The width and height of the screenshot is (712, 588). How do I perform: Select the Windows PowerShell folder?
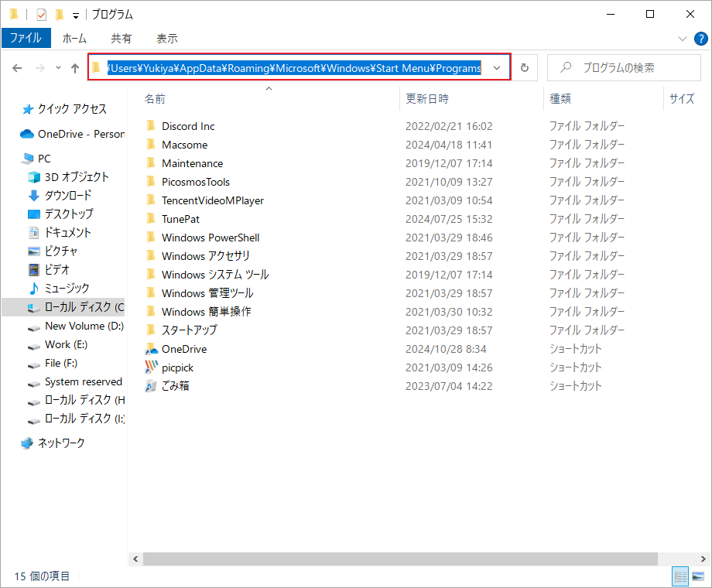[x=211, y=238]
